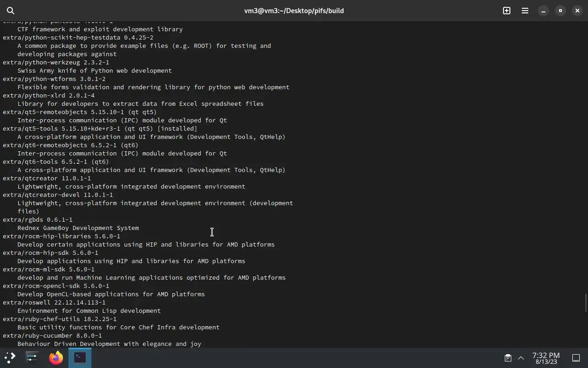Close the terminal window

[577, 11]
